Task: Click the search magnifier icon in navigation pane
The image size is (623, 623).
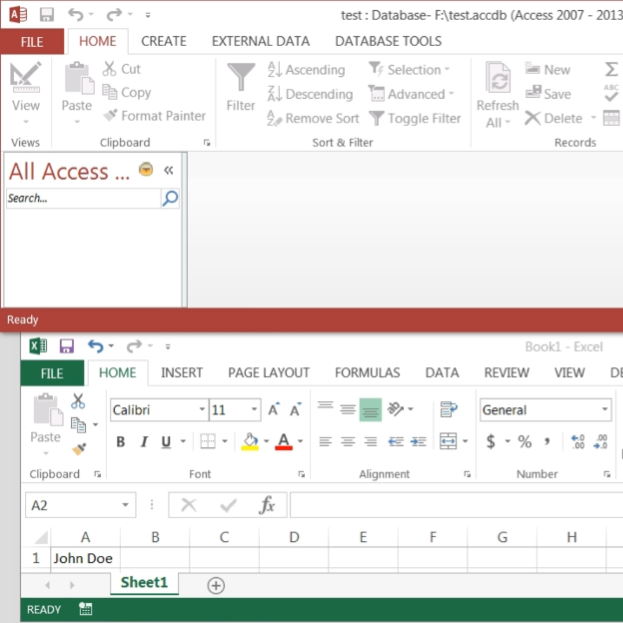Action: point(170,198)
